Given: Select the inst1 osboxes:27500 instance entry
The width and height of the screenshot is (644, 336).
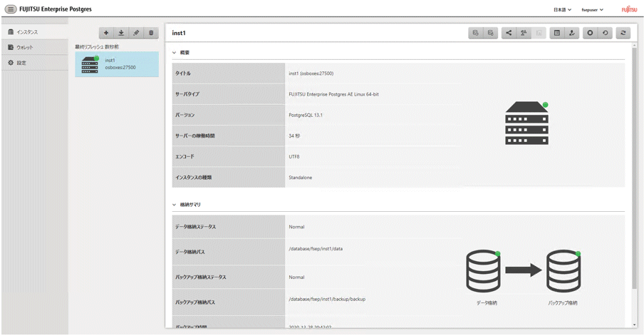Looking at the screenshot, I should pyautogui.click(x=117, y=64).
